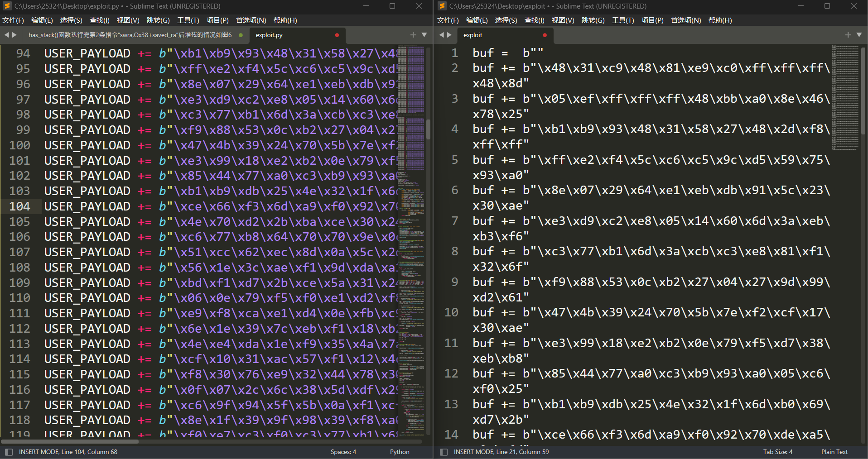This screenshot has height=459, width=868.
Task: Open 文件(F) menu in right exploit window
Action: [448, 20]
